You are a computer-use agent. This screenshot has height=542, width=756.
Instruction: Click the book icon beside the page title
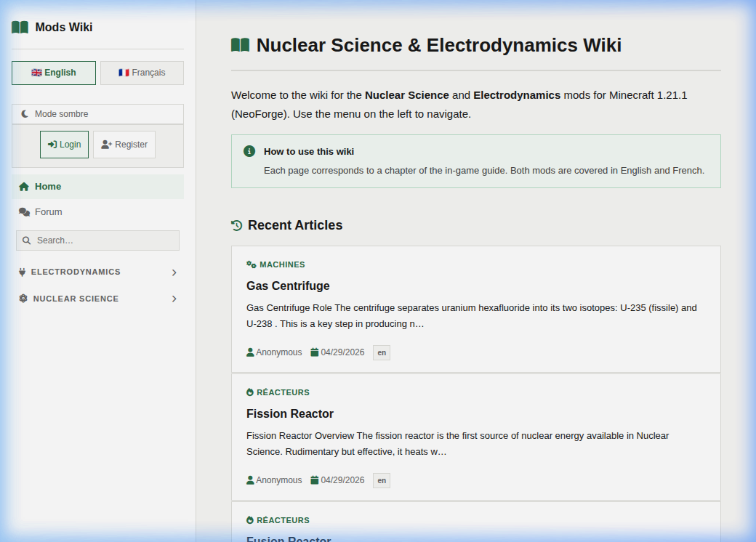tap(240, 45)
